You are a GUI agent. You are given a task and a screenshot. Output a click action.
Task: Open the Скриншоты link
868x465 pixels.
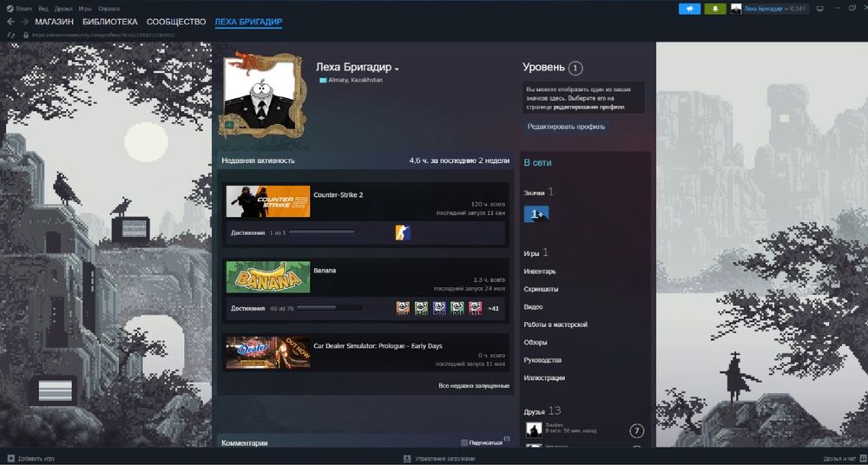[x=541, y=290]
